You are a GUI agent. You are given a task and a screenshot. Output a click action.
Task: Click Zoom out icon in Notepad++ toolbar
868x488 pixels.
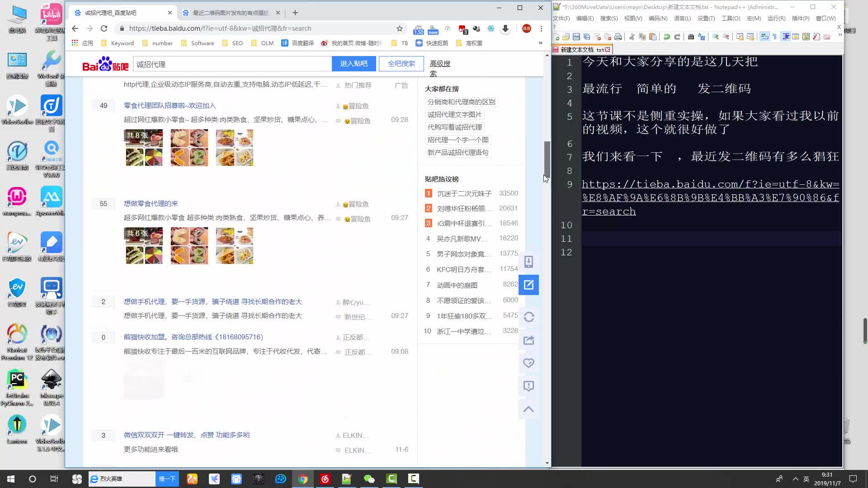click(726, 37)
